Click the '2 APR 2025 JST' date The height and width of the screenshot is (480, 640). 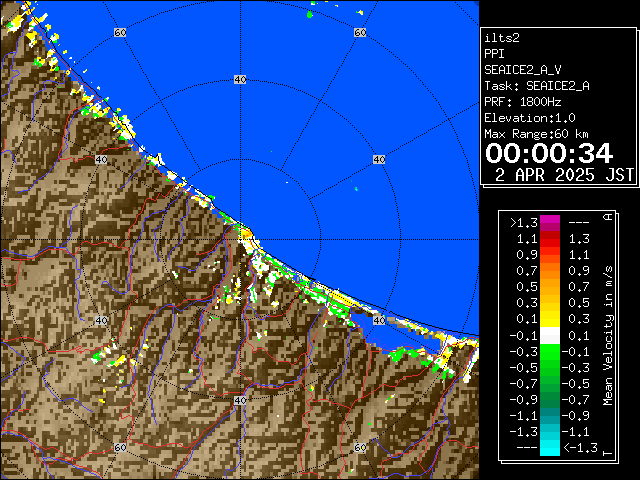point(564,175)
